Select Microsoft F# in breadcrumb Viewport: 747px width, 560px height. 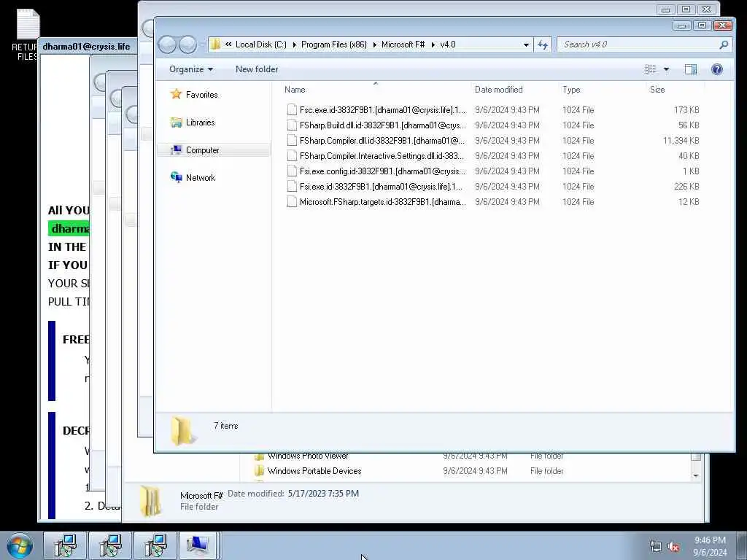coord(403,44)
